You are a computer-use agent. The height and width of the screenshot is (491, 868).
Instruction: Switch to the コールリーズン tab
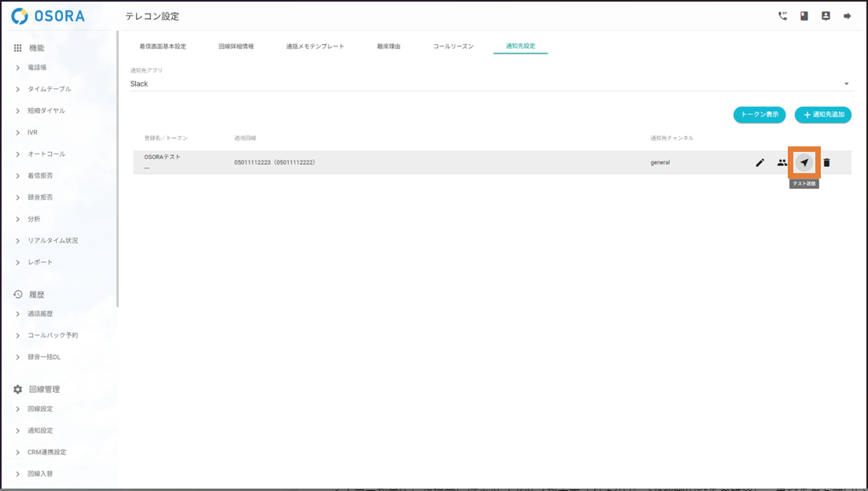tap(453, 46)
